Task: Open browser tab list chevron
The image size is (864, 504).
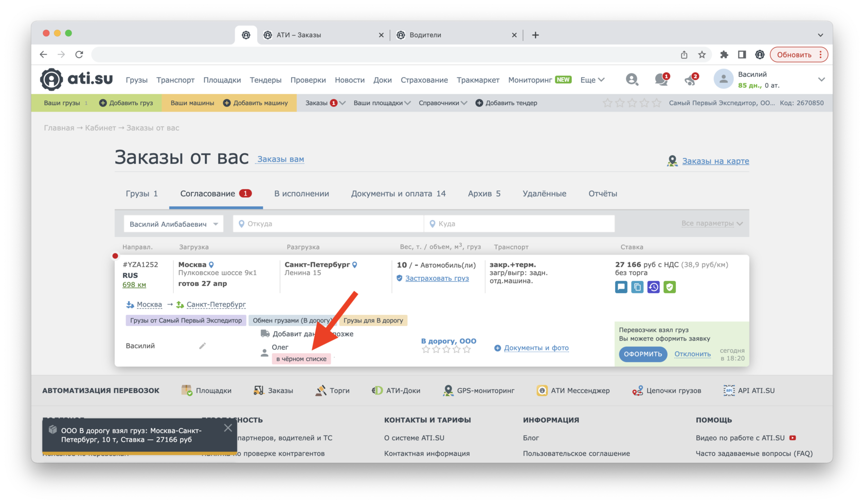Action: (820, 35)
